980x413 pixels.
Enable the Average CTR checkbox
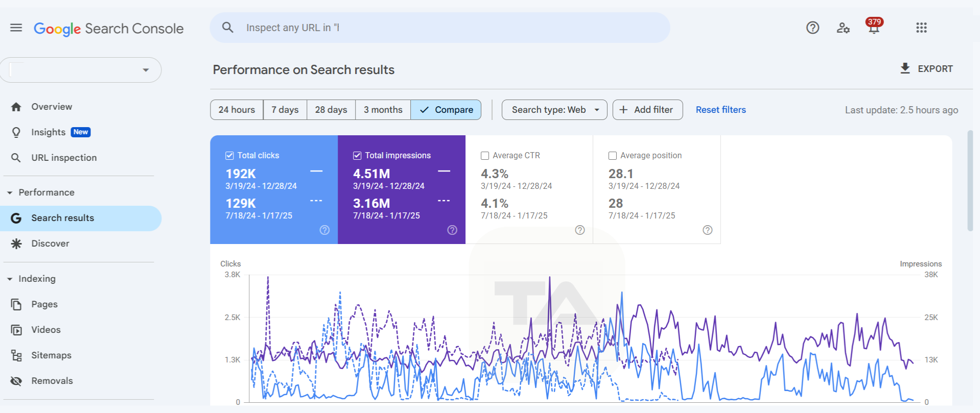point(485,156)
